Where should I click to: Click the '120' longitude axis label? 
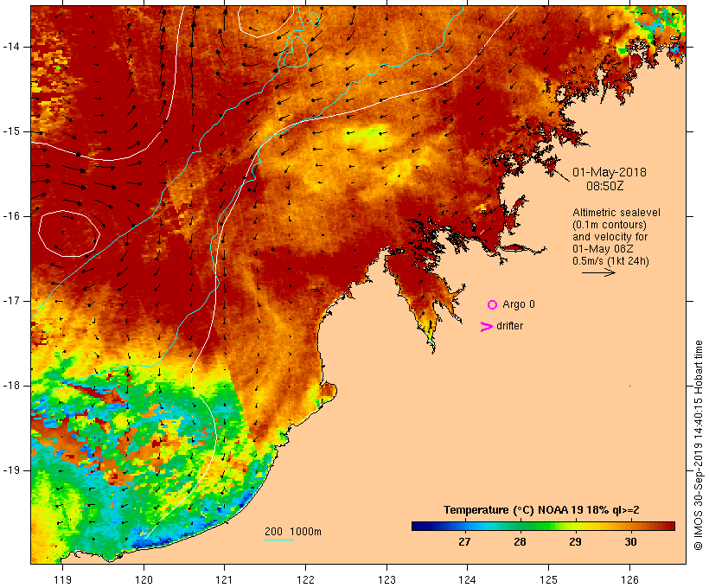[x=144, y=579]
